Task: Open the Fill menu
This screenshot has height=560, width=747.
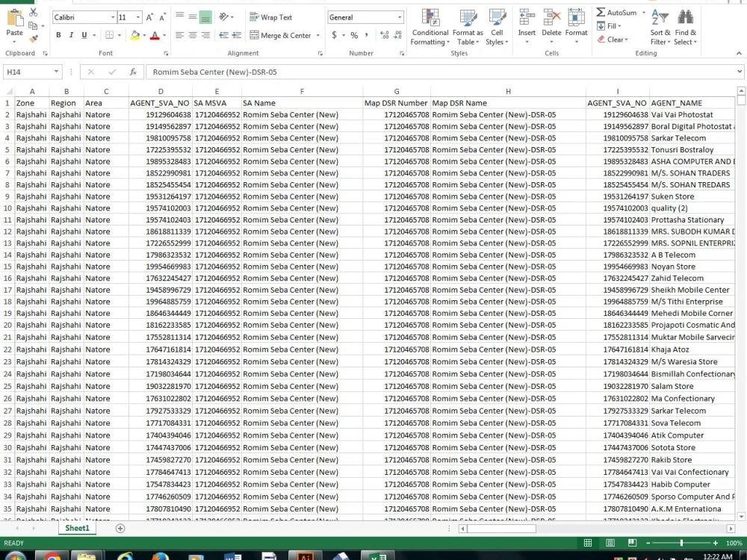Action: point(609,25)
